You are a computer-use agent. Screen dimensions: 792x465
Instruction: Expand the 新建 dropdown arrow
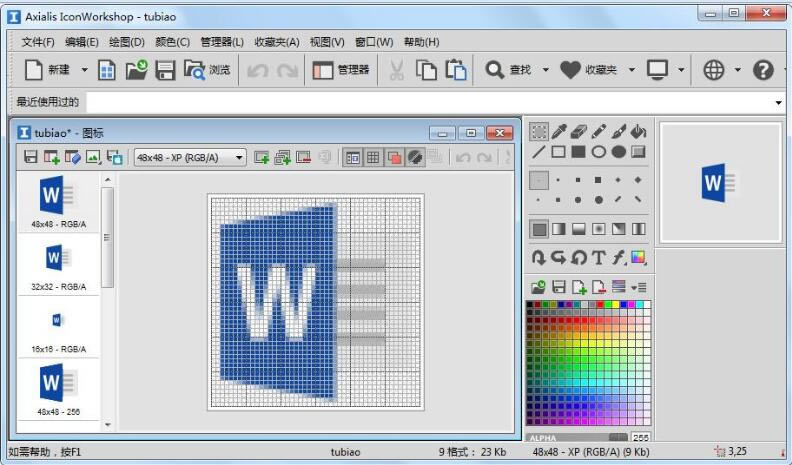[84, 70]
